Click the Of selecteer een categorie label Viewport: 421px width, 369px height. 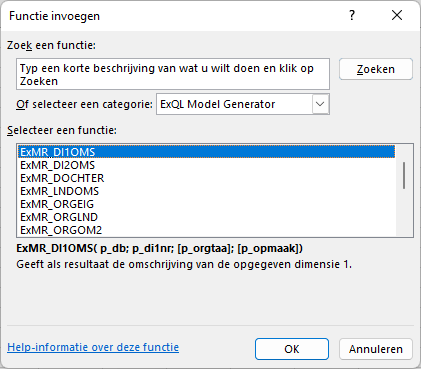click(84, 104)
